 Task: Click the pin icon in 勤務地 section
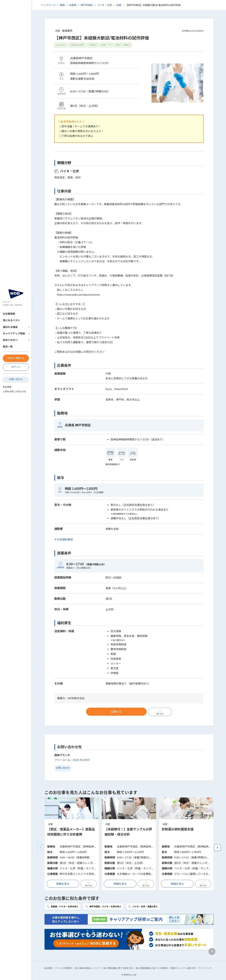click(60, 424)
